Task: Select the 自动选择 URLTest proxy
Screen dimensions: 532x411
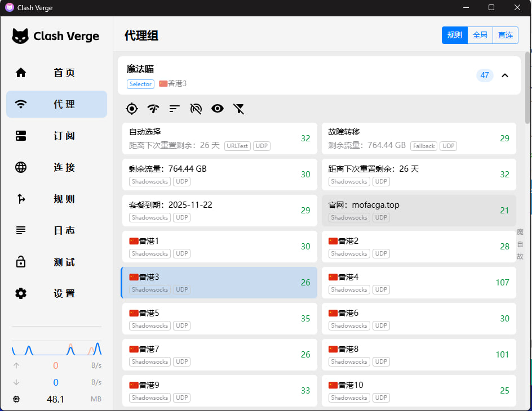Action: click(x=219, y=139)
